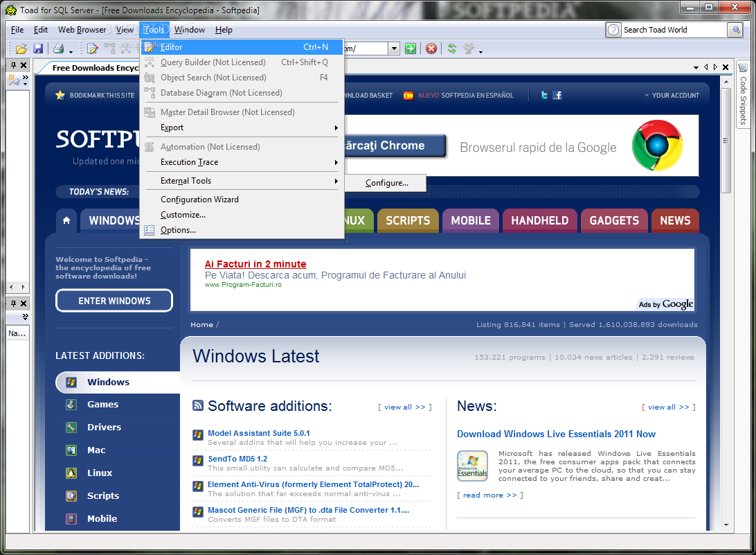Click the Twitter icon on Softpedia header

point(544,95)
